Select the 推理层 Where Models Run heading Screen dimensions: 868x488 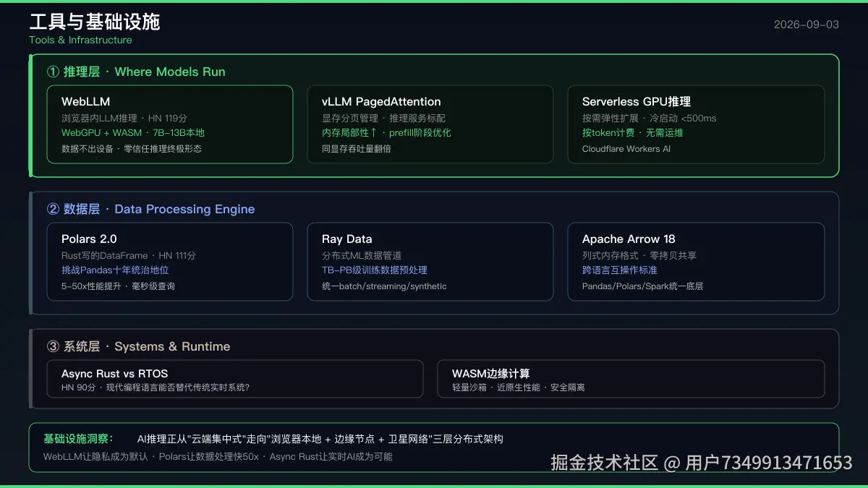136,72
